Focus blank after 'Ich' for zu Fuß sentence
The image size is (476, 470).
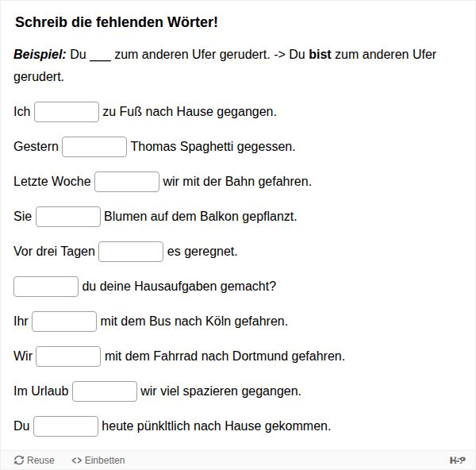click(x=67, y=112)
